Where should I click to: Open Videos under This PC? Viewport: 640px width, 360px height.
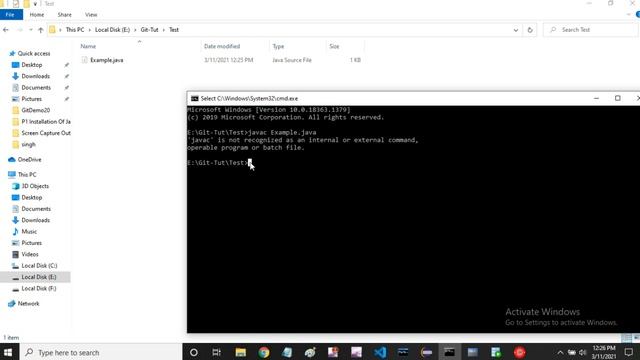point(30,254)
